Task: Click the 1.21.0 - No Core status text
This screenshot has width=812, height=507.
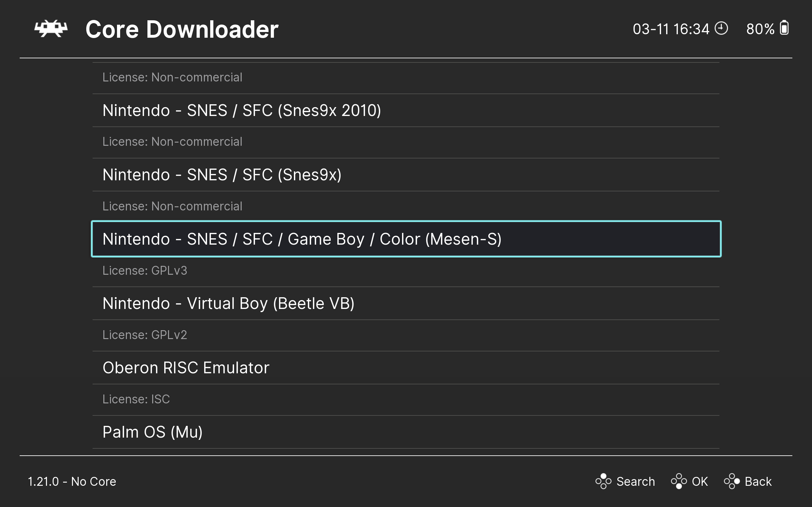Action: (72, 482)
